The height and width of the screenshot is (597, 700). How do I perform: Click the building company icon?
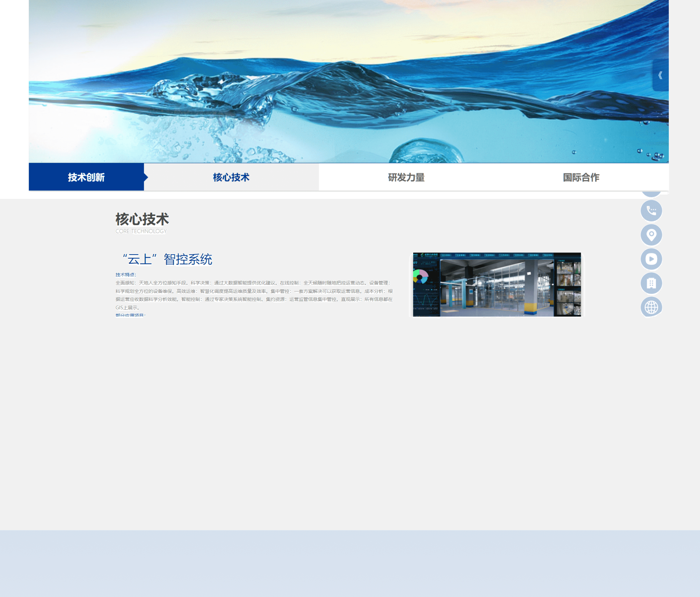pos(651,283)
